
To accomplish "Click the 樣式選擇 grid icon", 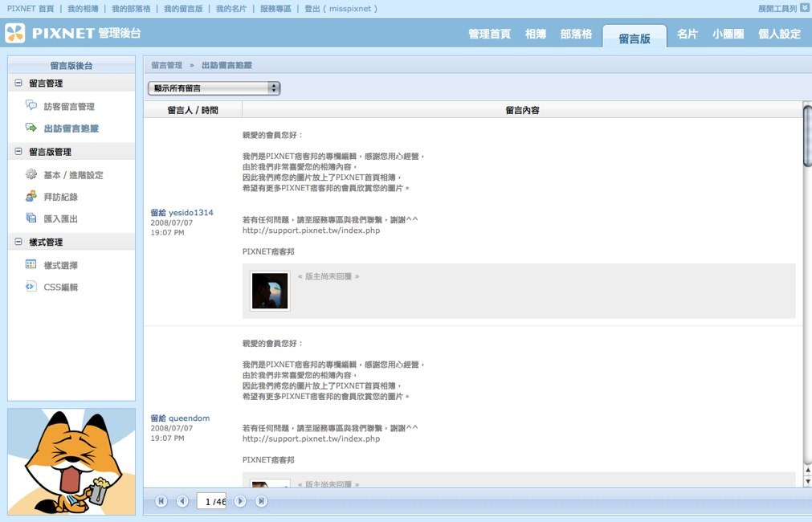I will pyautogui.click(x=31, y=265).
